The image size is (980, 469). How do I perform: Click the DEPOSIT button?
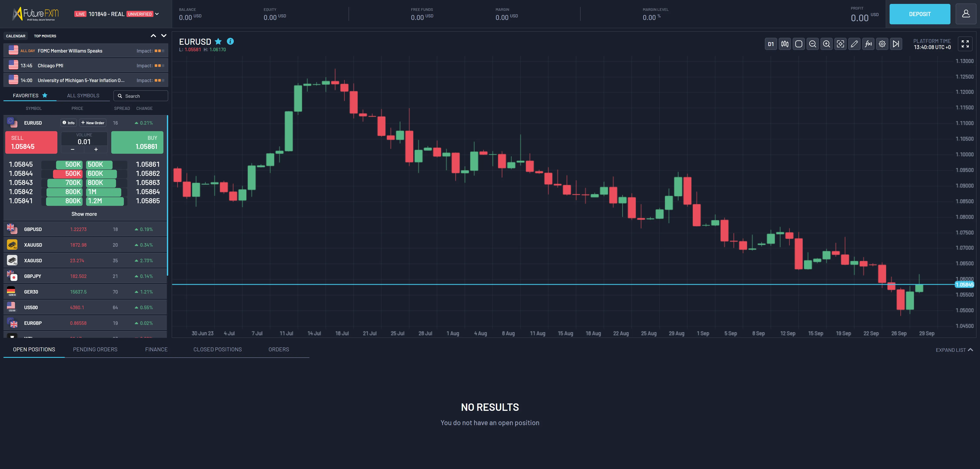920,14
